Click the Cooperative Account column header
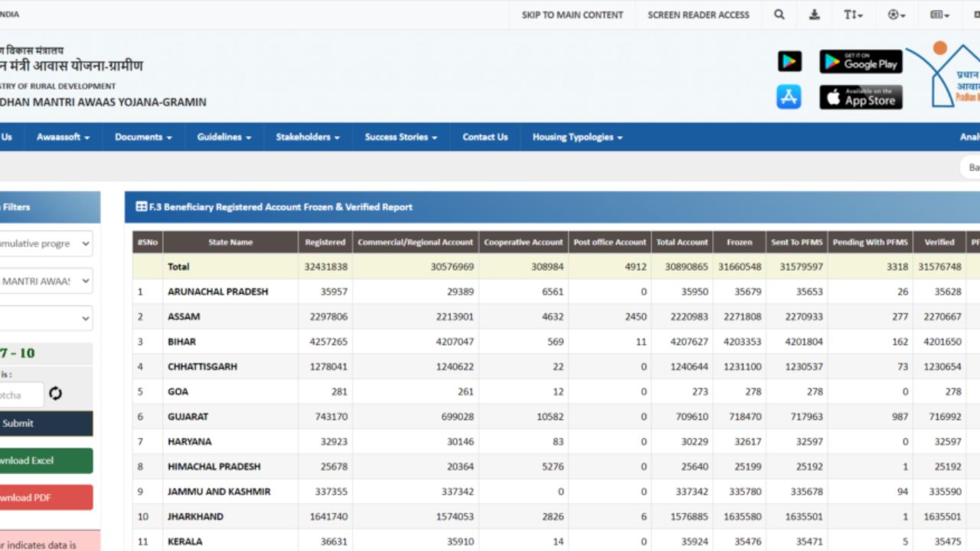This screenshot has width=980, height=551. coord(524,242)
